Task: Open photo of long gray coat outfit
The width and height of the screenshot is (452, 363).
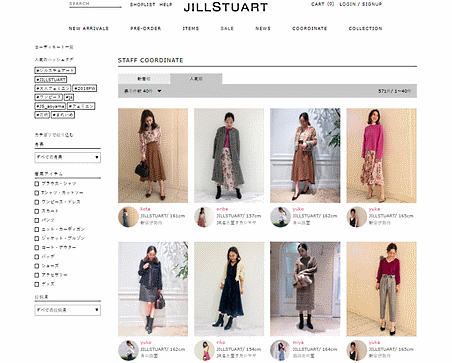Action: (229, 155)
